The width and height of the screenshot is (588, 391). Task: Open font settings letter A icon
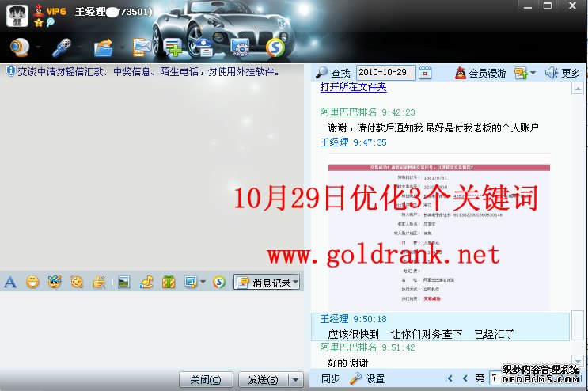(x=10, y=282)
